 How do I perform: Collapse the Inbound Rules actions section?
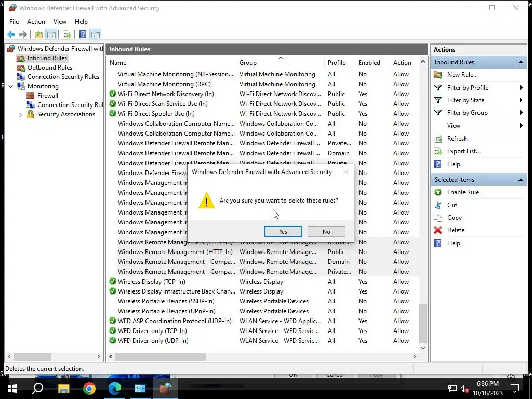(x=521, y=62)
